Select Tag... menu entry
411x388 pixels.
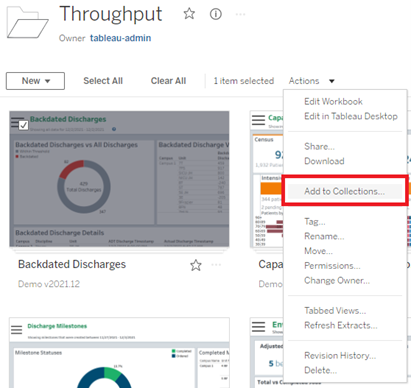[x=315, y=221]
